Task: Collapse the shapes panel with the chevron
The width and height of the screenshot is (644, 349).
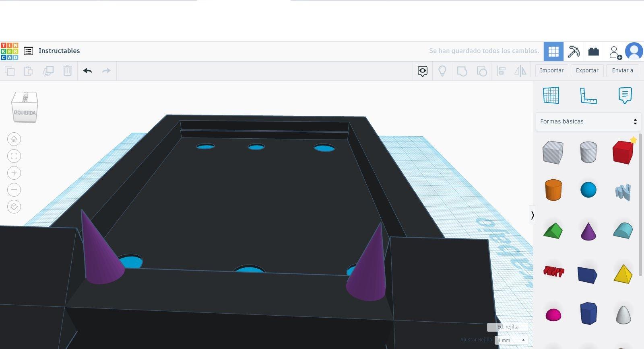Action: coord(532,215)
